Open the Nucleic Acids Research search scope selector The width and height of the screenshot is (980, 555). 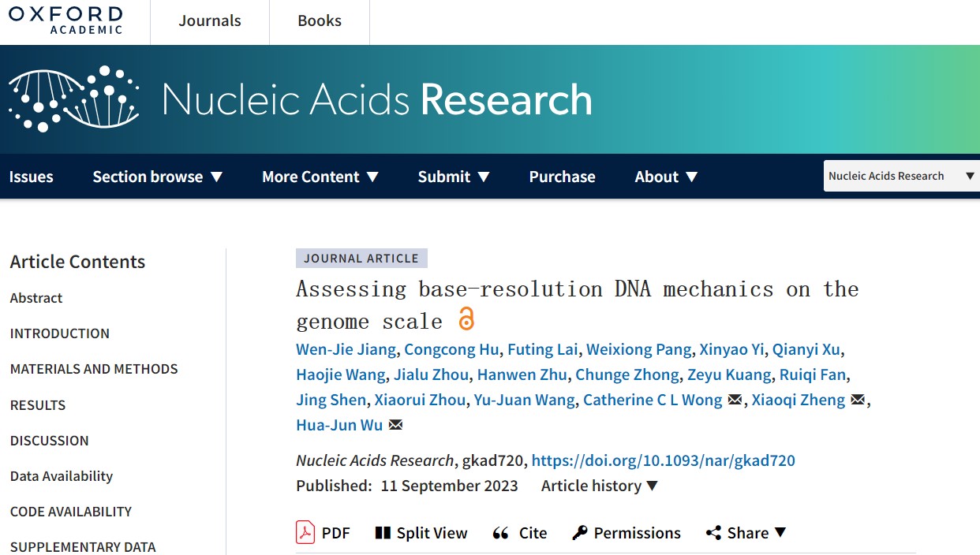(901, 176)
